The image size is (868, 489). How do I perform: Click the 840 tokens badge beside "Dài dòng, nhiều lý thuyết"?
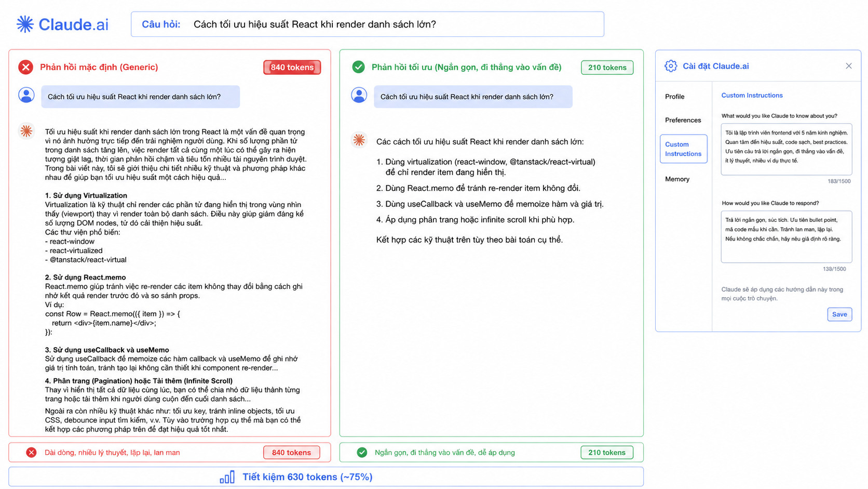click(x=291, y=453)
